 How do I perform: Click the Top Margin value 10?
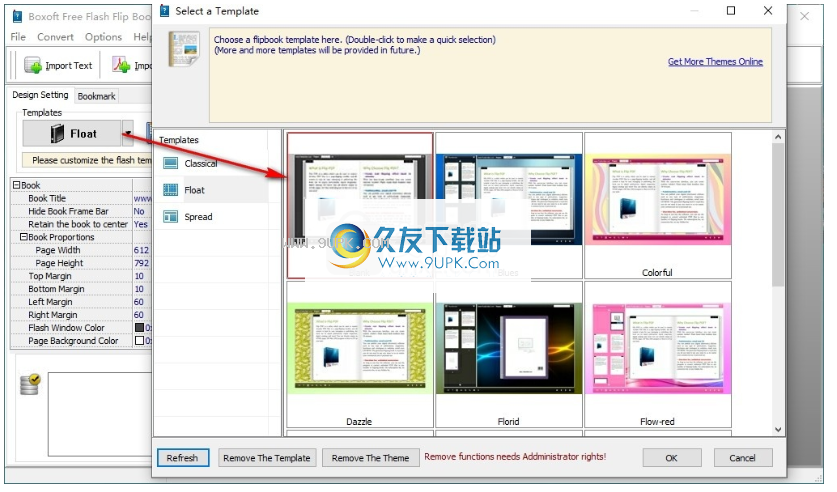click(x=139, y=276)
